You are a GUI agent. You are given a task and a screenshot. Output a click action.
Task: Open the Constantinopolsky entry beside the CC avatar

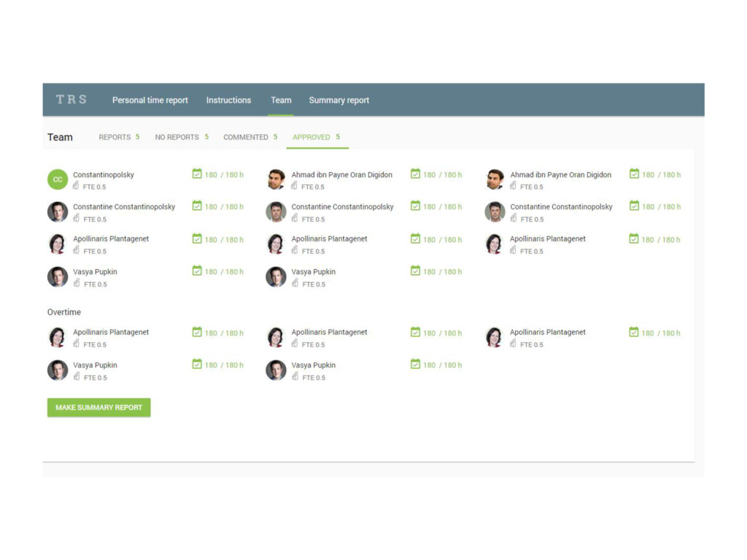pos(104,175)
